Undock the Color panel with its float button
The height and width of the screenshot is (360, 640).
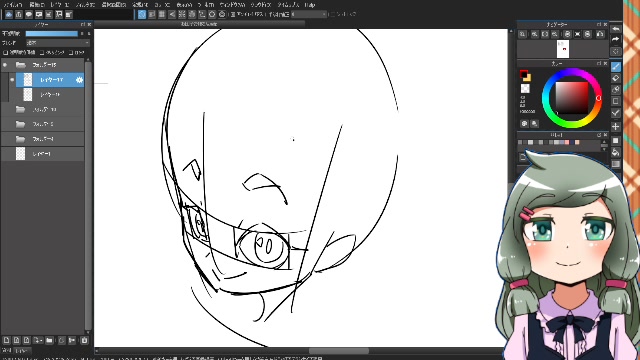coord(599,63)
